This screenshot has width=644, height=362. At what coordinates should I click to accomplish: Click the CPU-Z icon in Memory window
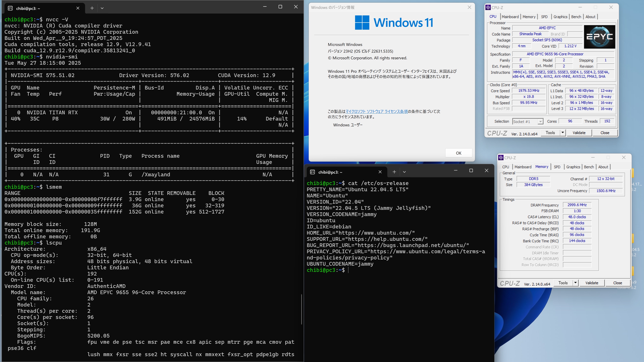click(501, 158)
